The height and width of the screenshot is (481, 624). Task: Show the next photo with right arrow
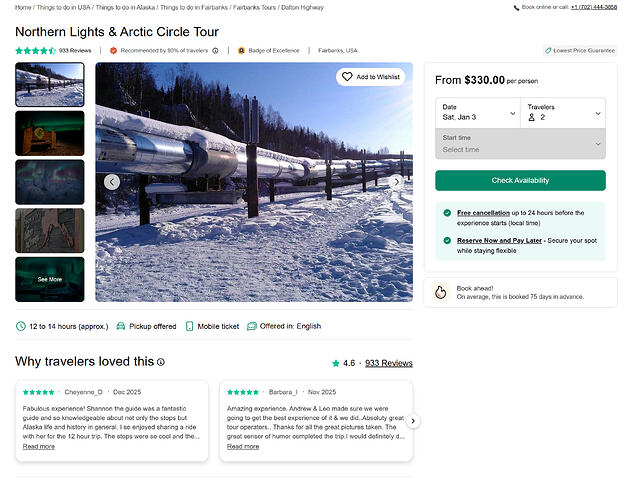tap(397, 182)
